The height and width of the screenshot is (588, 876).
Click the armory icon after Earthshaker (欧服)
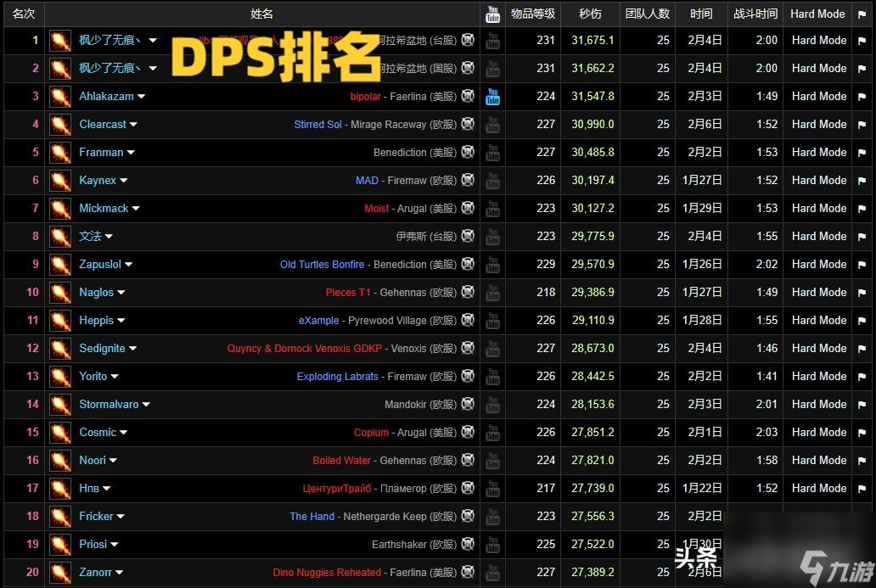469,544
